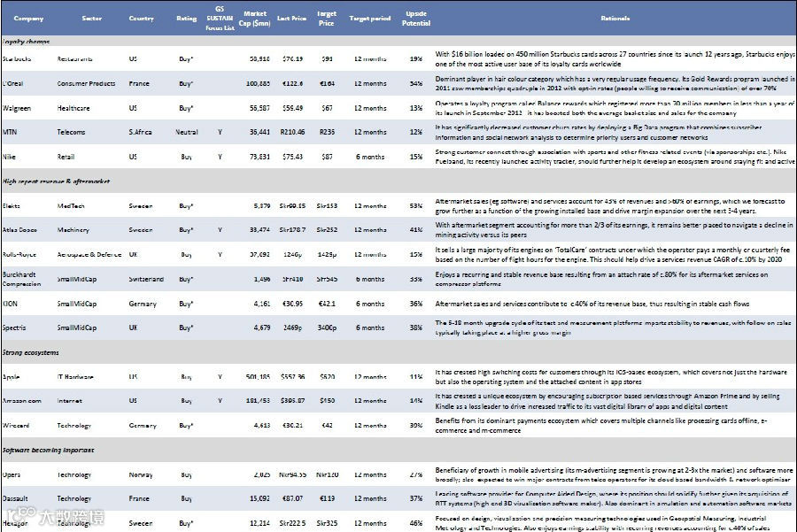Click the Aerospace & Defence sector cell
797x532 pixels.
(89, 255)
